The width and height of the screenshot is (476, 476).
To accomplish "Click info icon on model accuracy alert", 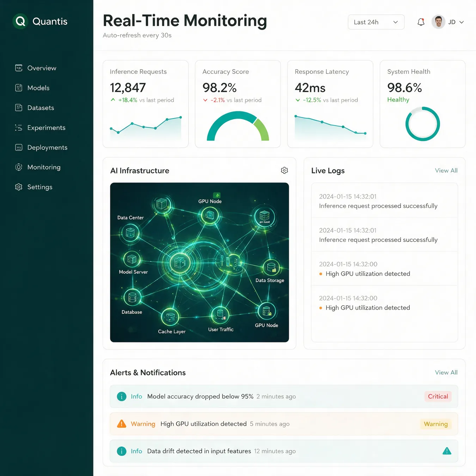I will click(x=122, y=396).
